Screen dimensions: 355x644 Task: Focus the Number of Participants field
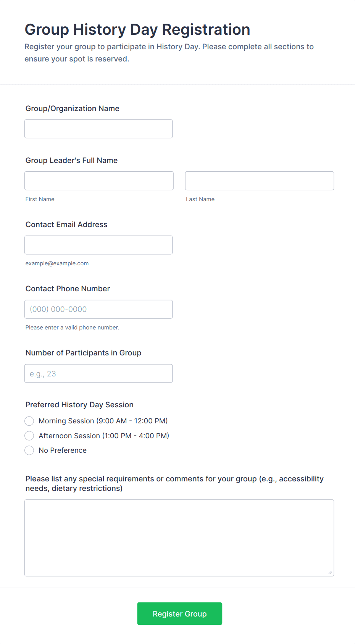click(98, 373)
